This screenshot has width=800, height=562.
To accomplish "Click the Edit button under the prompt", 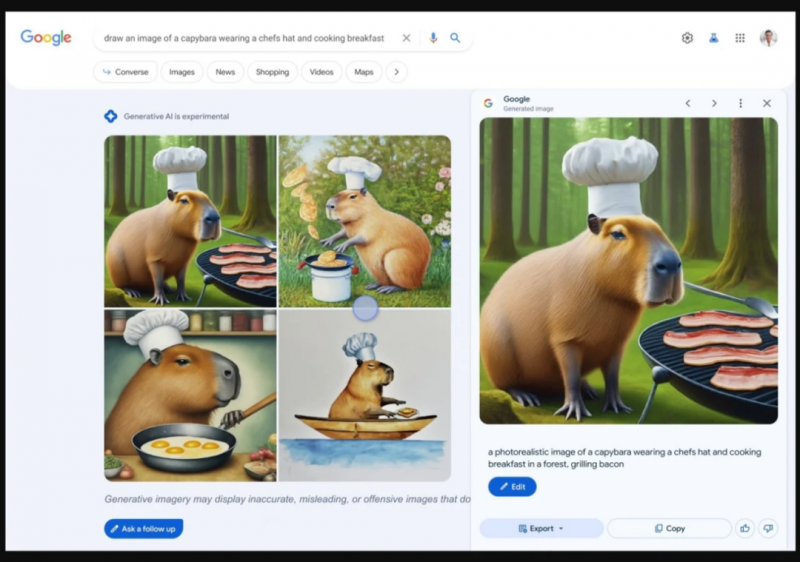I will point(512,487).
